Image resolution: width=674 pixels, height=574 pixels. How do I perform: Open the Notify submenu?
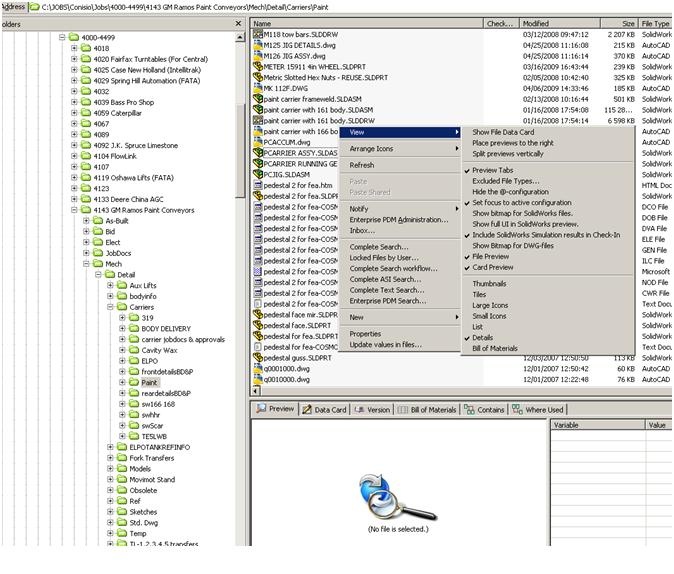point(400,209)
